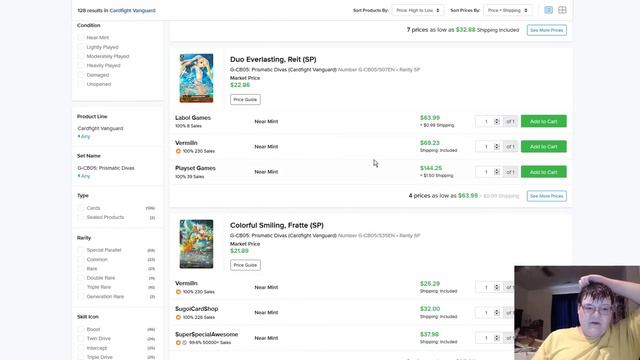Tick the Lightly Played condition checkbox
Viewport: 640px width, 360px height.
pos(81,47)
